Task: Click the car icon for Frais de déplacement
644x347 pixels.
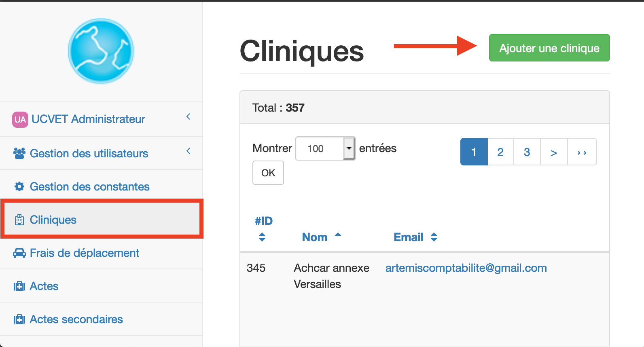Action: pyautogui.click(x=19, y=253)
